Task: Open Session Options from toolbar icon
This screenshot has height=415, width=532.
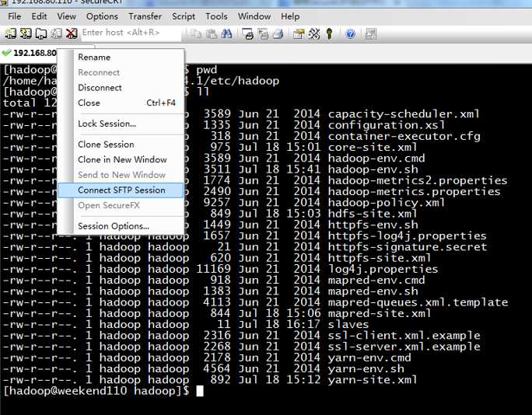Action: coord(299,33)
